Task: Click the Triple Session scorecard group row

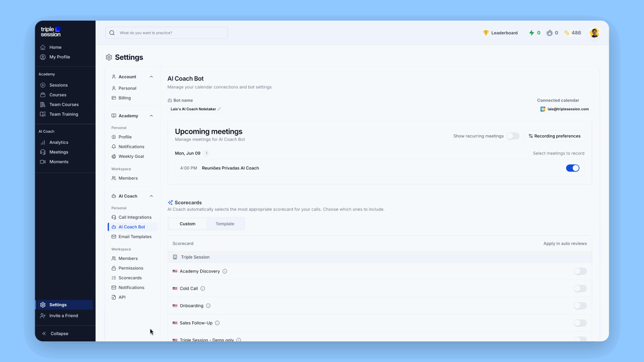Action: tap(380, 257)
